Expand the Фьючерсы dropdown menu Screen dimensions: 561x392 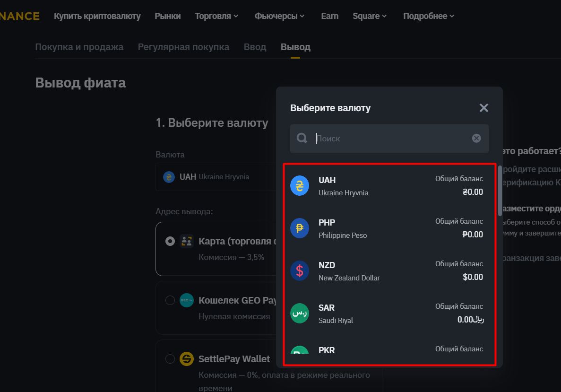[x=279, y=16]
